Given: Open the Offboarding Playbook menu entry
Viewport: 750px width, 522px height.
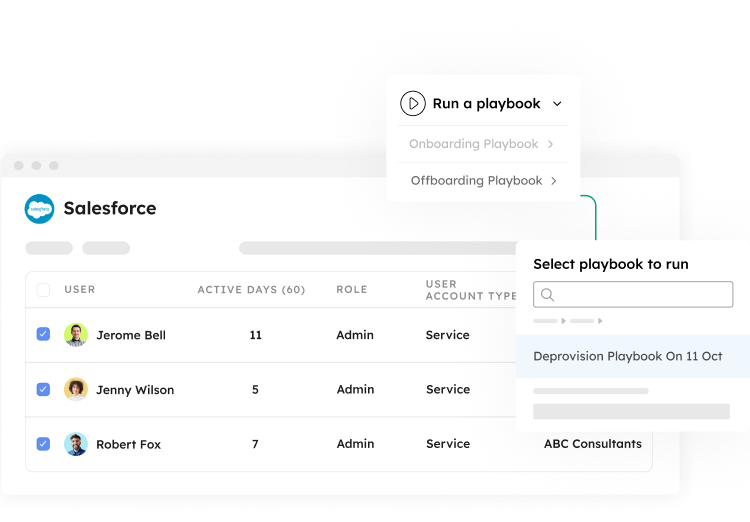Looking at the screenshot, I should pos(483,181).
